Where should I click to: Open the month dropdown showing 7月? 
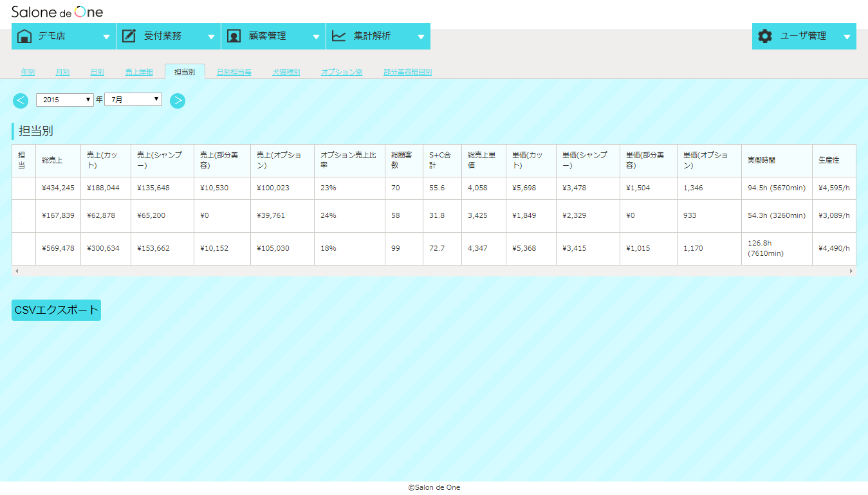[133, 99]
